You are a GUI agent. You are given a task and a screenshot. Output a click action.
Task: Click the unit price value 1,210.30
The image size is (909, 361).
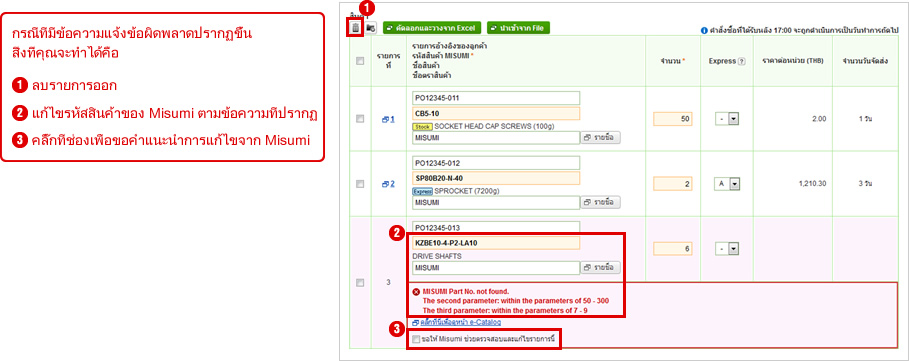click(x=812, y=184)
